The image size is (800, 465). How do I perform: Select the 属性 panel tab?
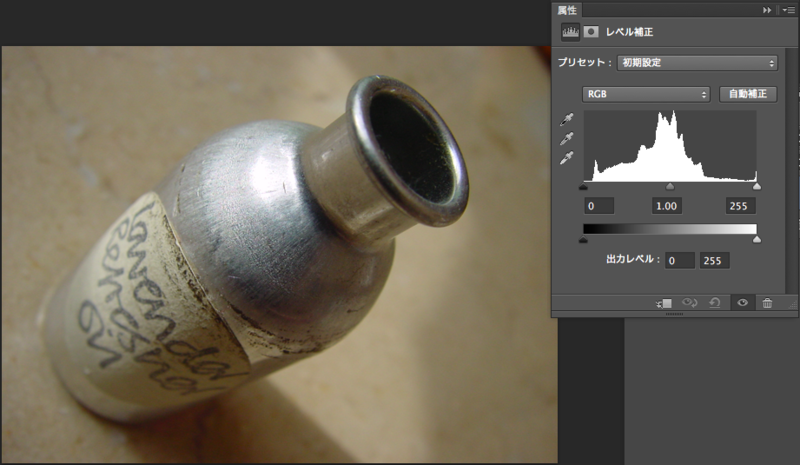[x=567, y=10]
